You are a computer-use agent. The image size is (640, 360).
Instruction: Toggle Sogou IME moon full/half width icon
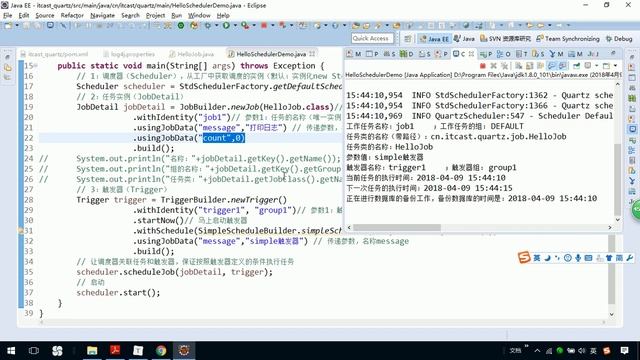coord(547,258)
